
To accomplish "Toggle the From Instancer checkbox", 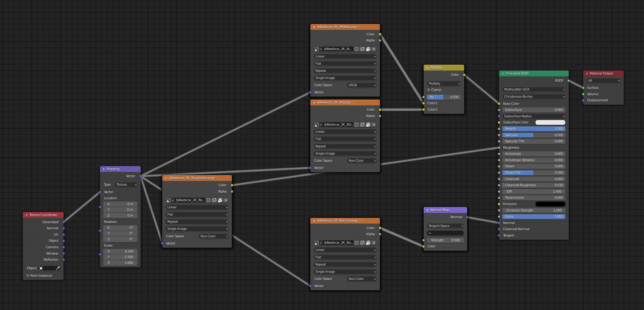I will (28, 275).
